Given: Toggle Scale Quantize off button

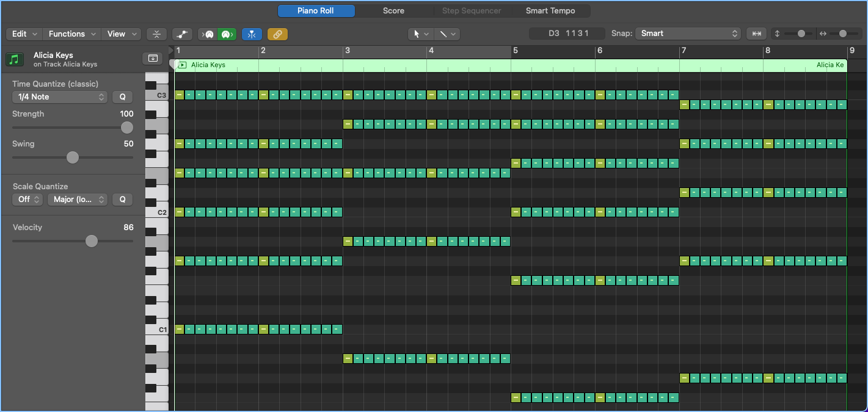Looking at the screenshot, I should [x=27, y=199].
